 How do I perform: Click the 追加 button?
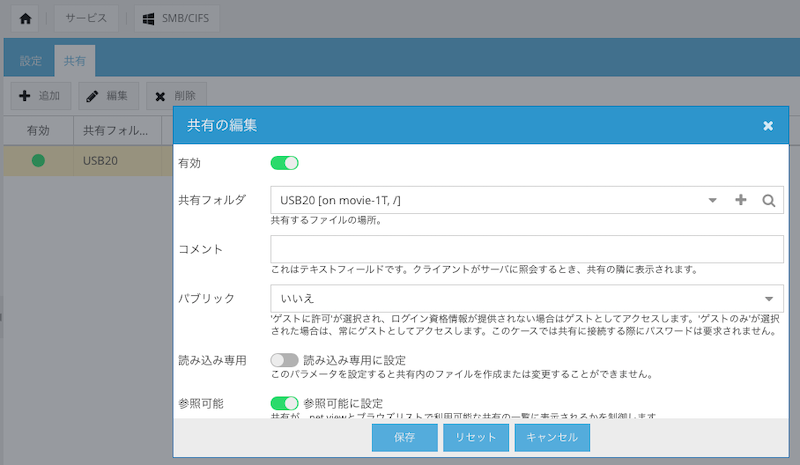(41, 96)
